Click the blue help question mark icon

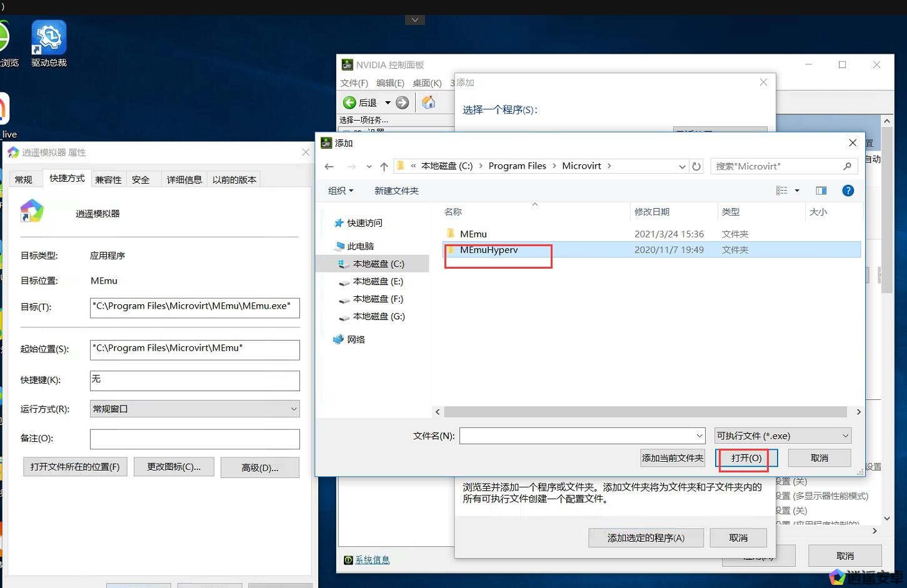tap(848, 191)
